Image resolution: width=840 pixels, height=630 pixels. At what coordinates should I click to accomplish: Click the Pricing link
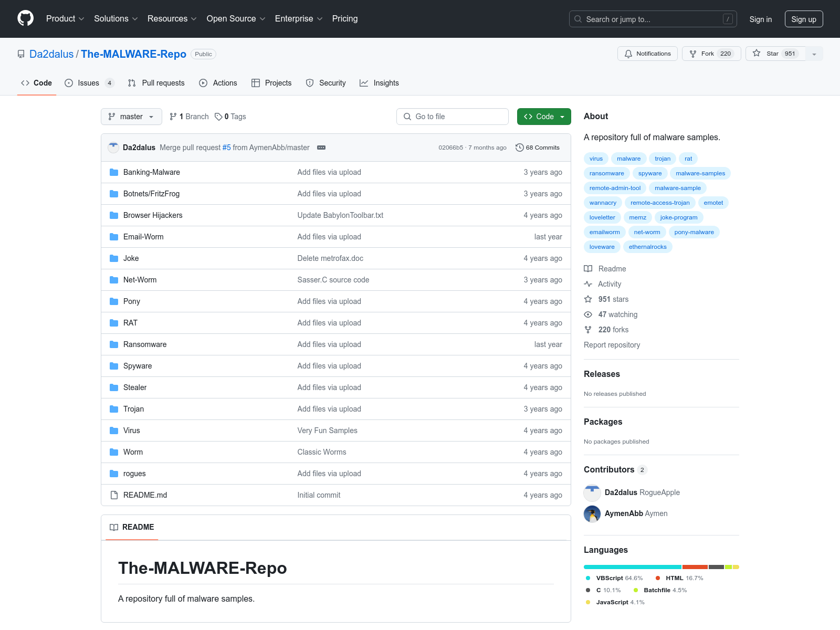click(x=345, y=18)
